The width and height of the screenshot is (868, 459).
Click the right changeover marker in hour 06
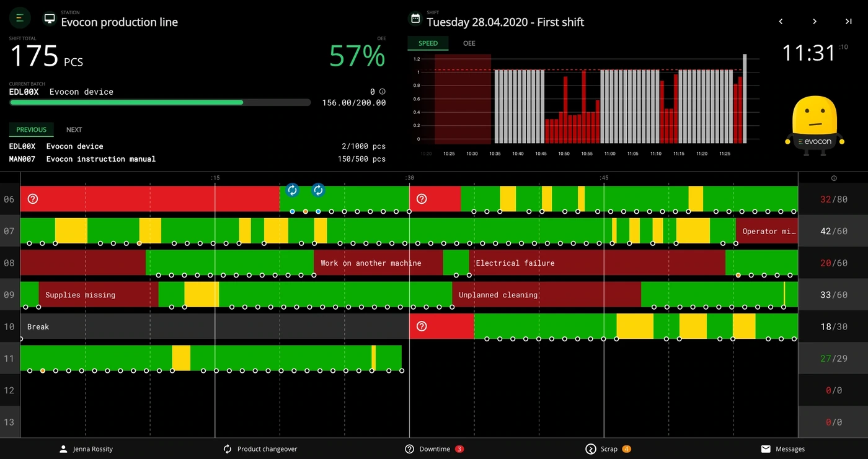pos(318,190)
